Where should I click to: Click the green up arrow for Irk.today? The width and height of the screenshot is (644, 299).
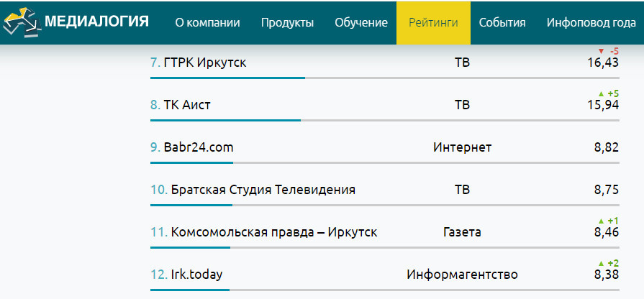click(602, 263)
